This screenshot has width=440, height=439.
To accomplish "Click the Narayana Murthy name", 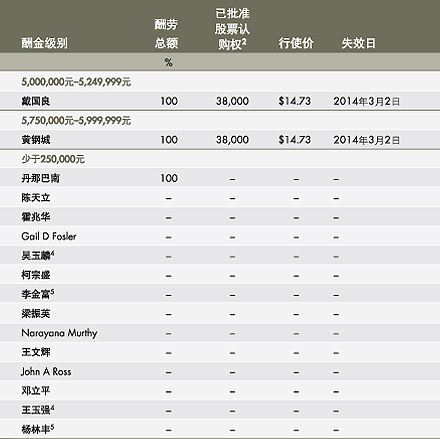I will (59, 333).
